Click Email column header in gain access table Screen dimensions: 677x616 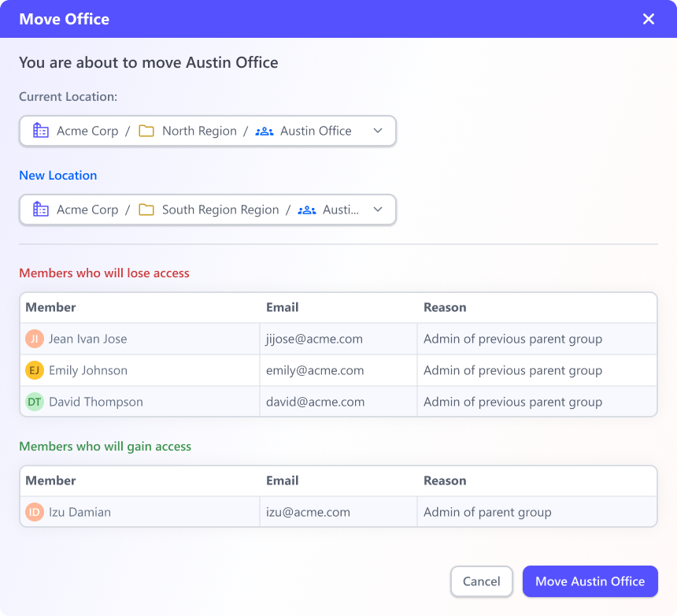pyautogui.click(x=282, y=481)
